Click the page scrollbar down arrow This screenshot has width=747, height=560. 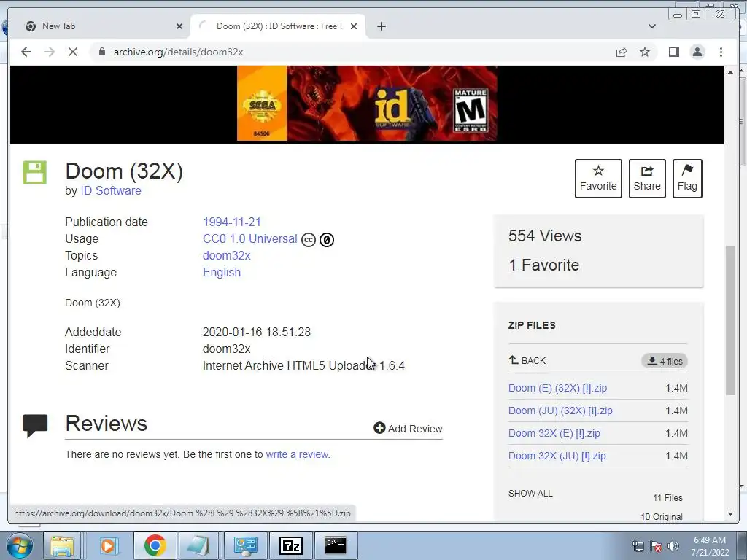[730, 514]
